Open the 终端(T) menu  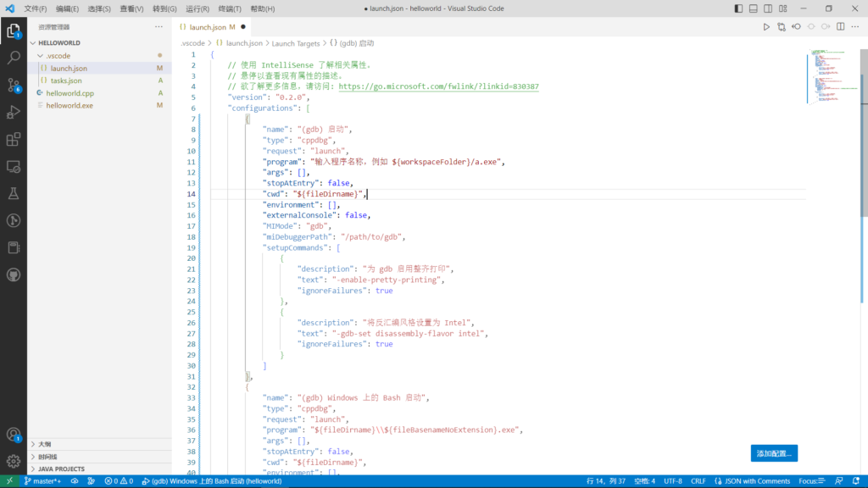pos(230,8)
